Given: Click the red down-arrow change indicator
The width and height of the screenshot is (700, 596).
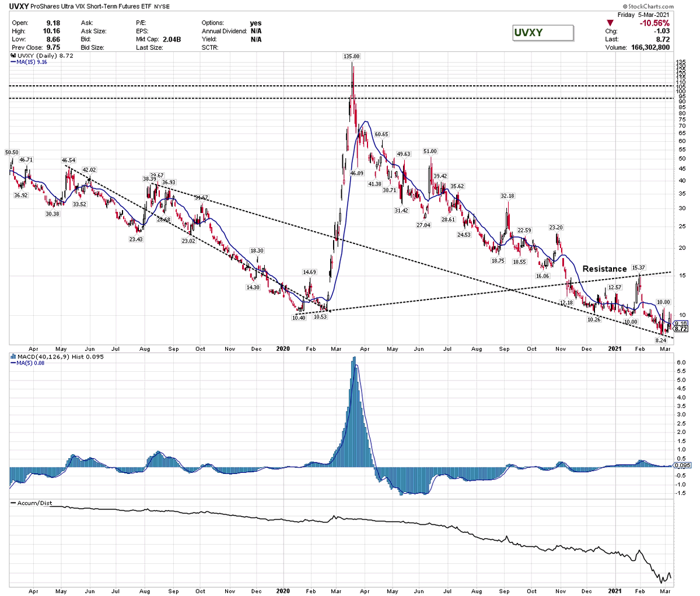Looking at the screenshot, I should pos(611,23).
